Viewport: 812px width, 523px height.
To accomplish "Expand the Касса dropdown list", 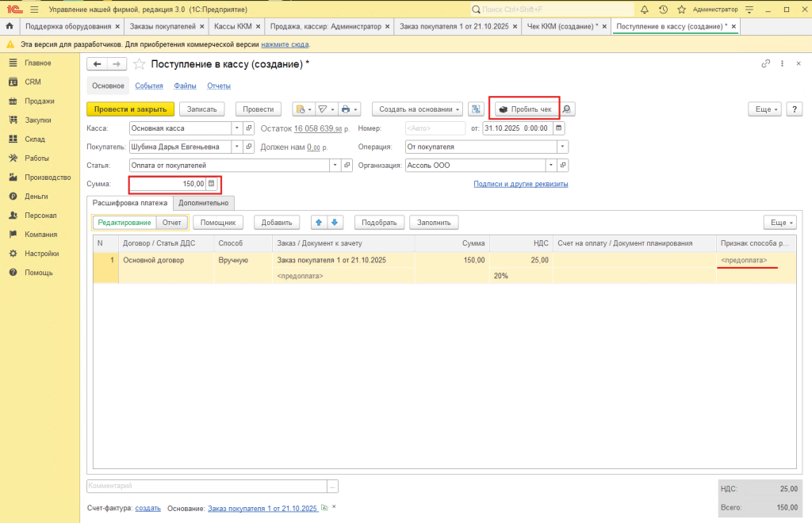I will point(236,128).
